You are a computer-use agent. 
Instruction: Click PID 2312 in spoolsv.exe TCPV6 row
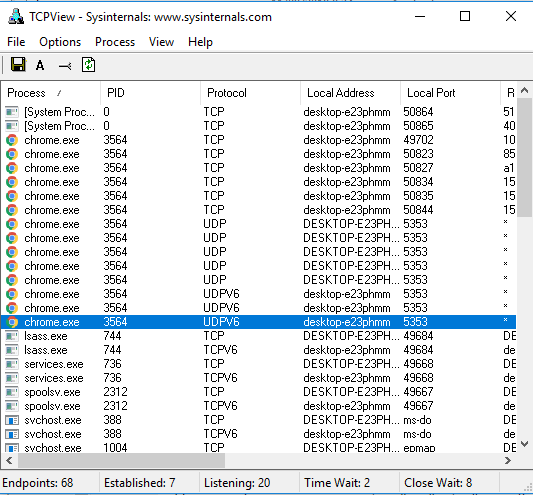pyautogui.click(x=115, y=406)
